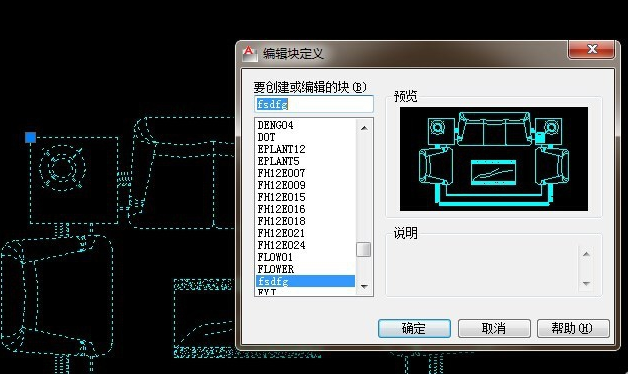This screenshot has width=628, height=374.
Task: Select FH12E015 block
Action: pos(305,197)
